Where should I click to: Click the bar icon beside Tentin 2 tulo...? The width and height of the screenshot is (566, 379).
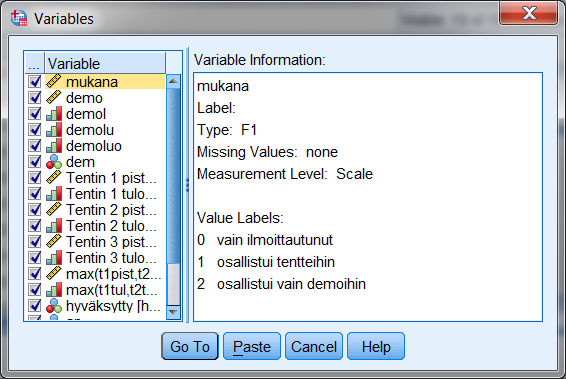coord(54,226)
